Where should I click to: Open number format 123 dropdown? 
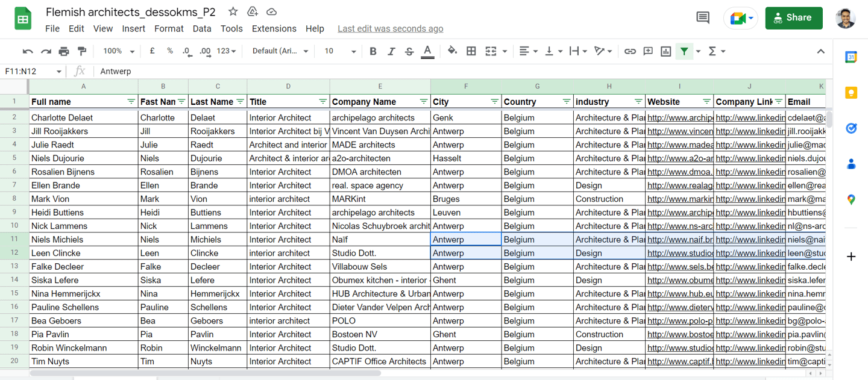click(x=226, y=51)
